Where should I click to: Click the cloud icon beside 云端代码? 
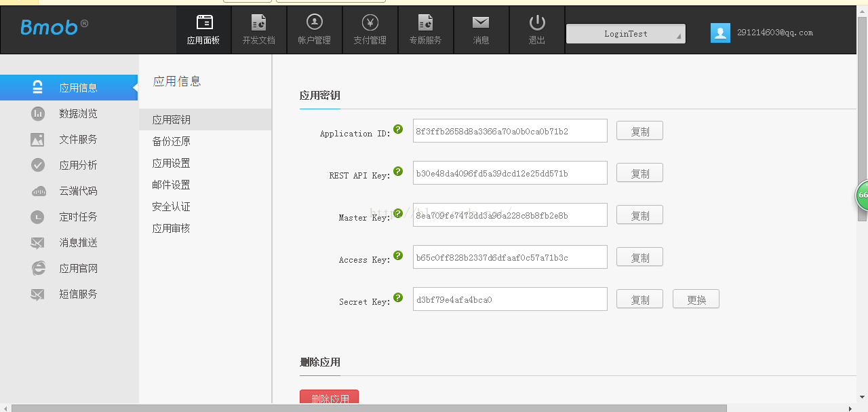click(38, 191)
